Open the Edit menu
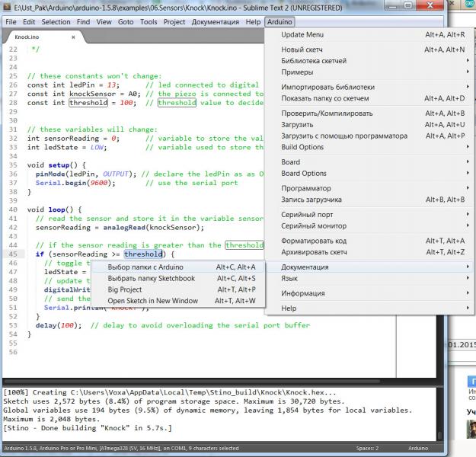This screenshot has width=476, height=457. point(29,22)
